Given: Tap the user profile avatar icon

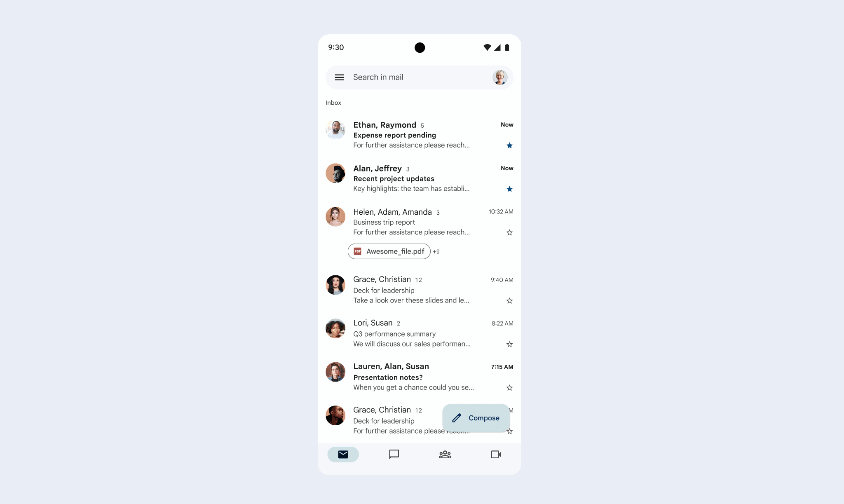Looking at the screenshot, I should (x=499, y=77).
